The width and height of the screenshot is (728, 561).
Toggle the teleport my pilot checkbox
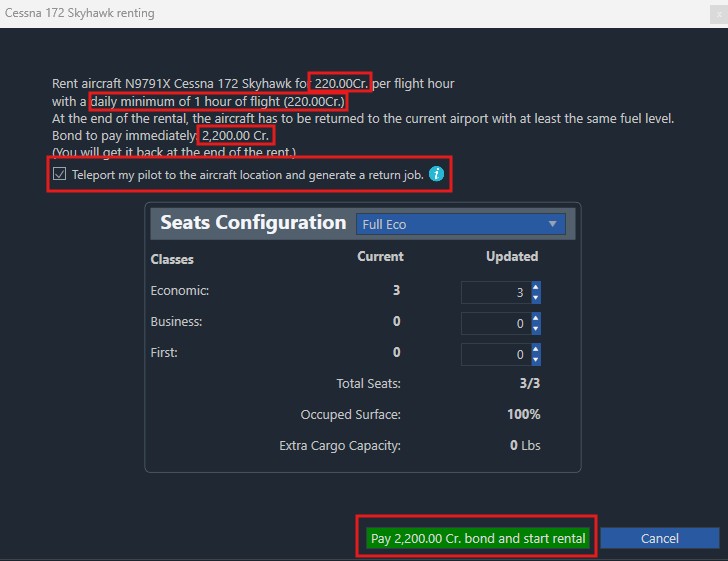pos(60,174)
